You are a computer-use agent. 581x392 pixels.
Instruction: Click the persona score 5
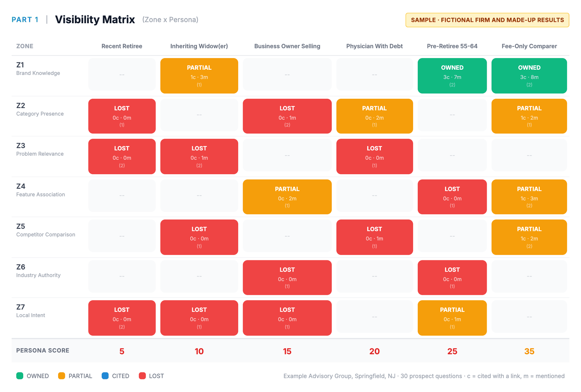pos(122,351)
